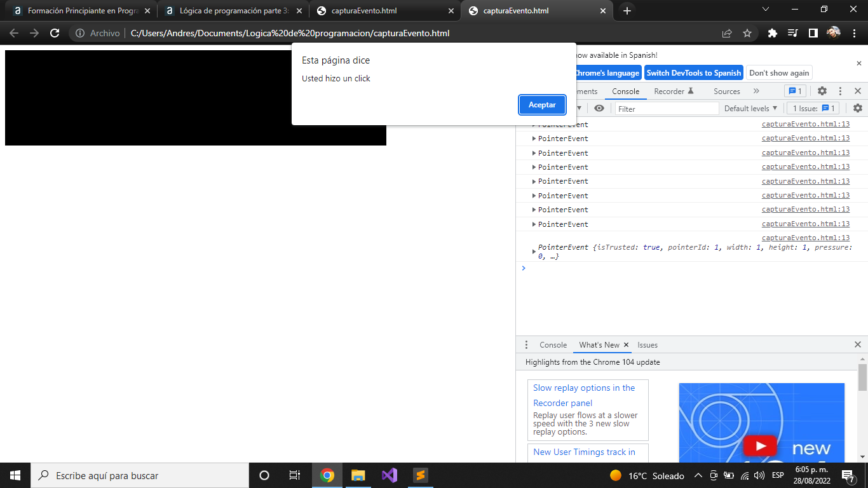
Task: Open the 'New User Timings track in' link
Action: pyautogui.click(x=584, y=452)
